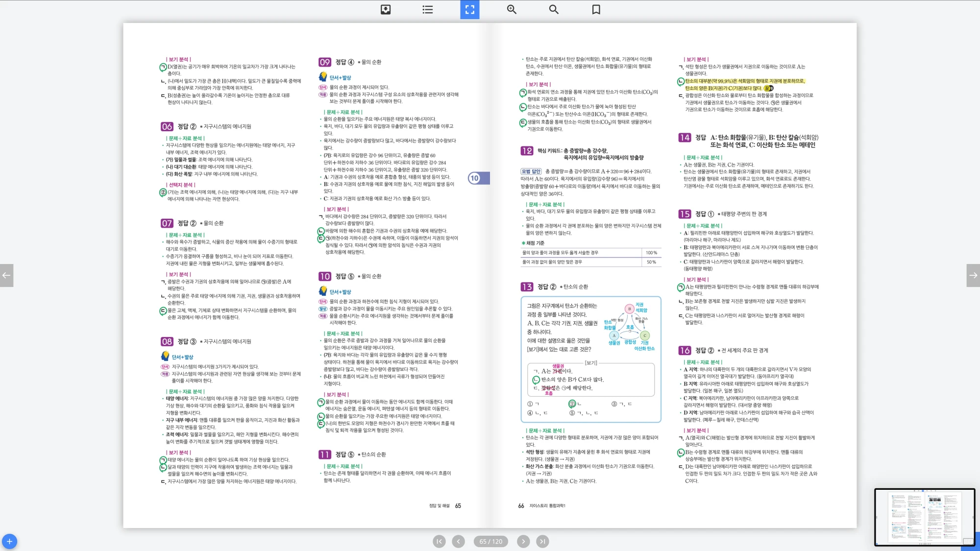980x551 pixels.
Task: Open the page preview thumbnail
Action: coord(924,517)
